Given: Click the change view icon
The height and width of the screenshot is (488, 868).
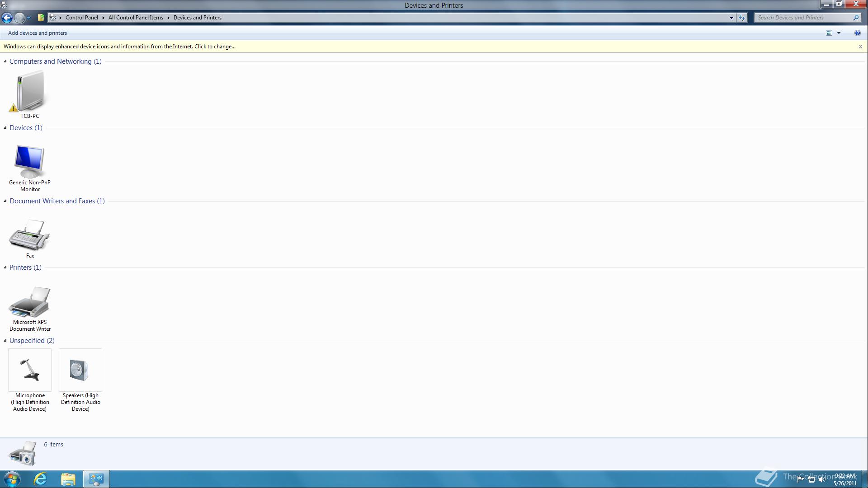Looking at the screenshot, I should 829,33.
